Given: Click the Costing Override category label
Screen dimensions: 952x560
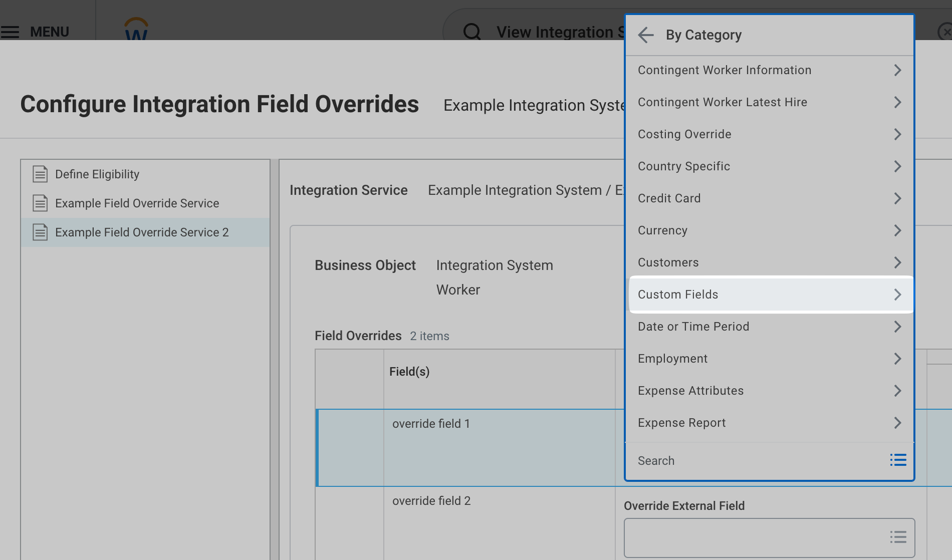Looking at the screenshot, I should click(684, 134).
